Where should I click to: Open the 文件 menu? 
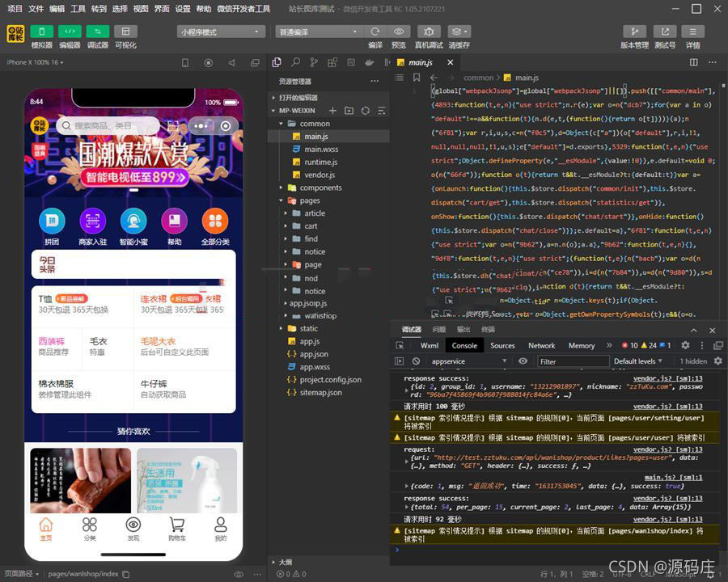(36, 8)
